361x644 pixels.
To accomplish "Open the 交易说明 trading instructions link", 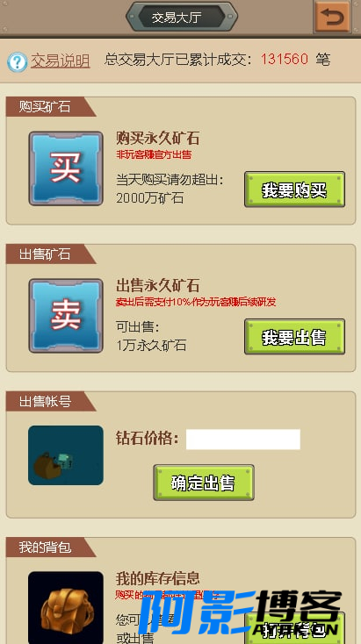I will pyautogui.click(x=61, y=61).
